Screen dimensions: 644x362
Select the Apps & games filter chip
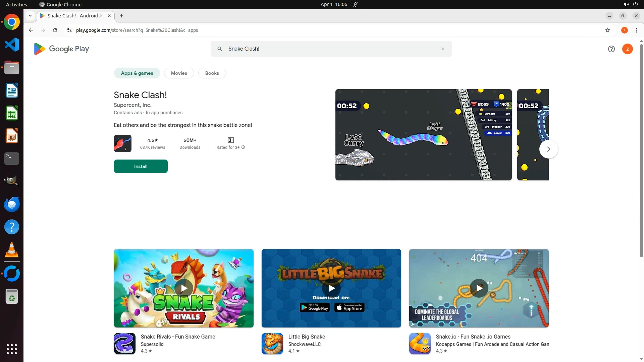click(137, 73)
